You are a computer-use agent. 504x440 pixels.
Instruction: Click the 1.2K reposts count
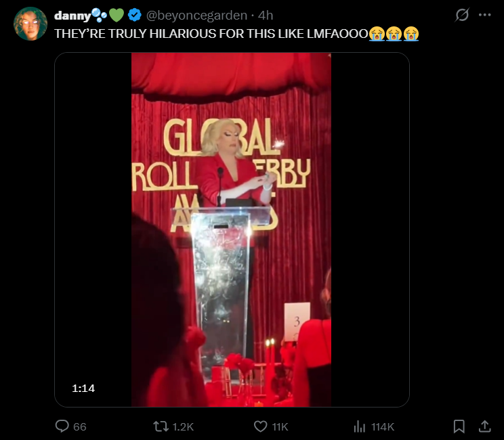(183, 427)
